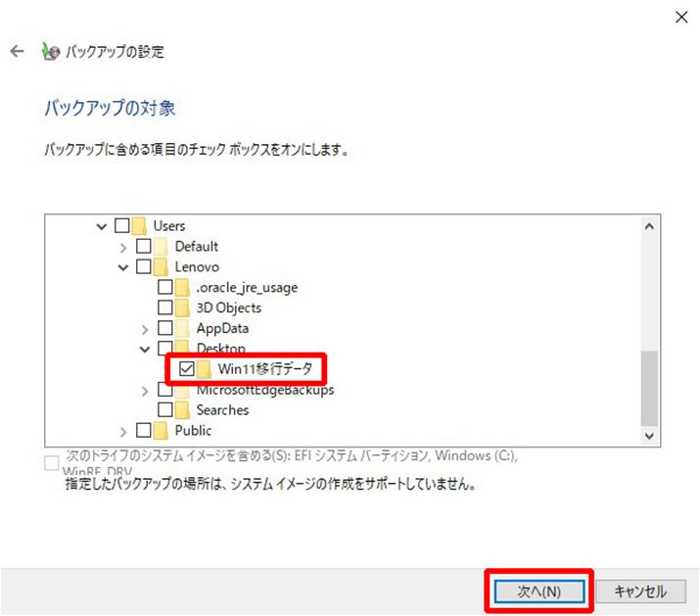This screenshot has height=616, width=700.
Task: Click the backup settings wizard icon
Action: click(50, 51)
